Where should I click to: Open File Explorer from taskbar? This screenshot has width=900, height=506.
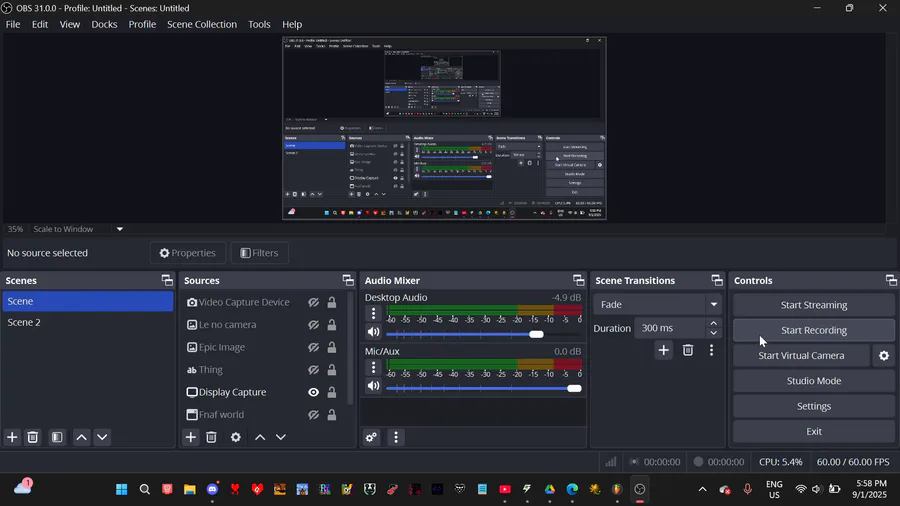189,489
